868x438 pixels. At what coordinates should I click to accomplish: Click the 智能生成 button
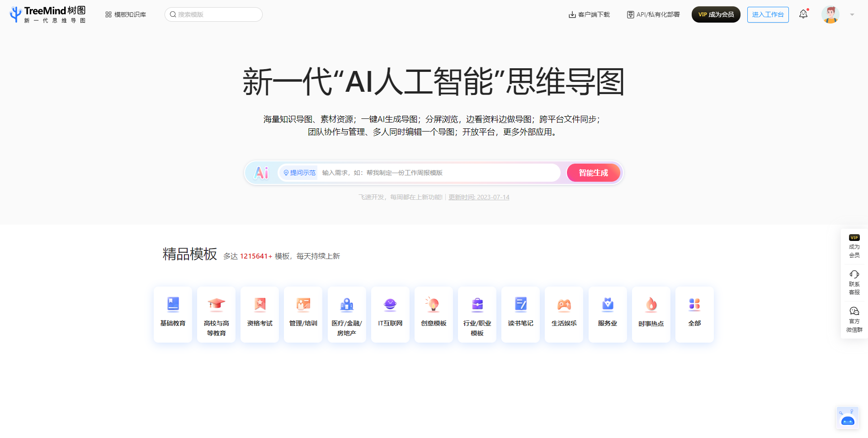tap(593, 173)
